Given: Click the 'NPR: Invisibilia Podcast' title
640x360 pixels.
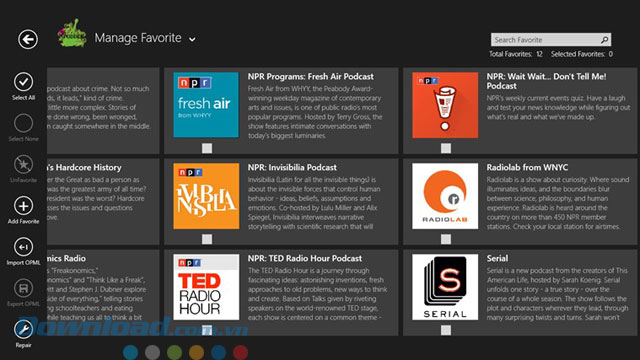Looking at the screenshot, I should [x=292, y=168].
